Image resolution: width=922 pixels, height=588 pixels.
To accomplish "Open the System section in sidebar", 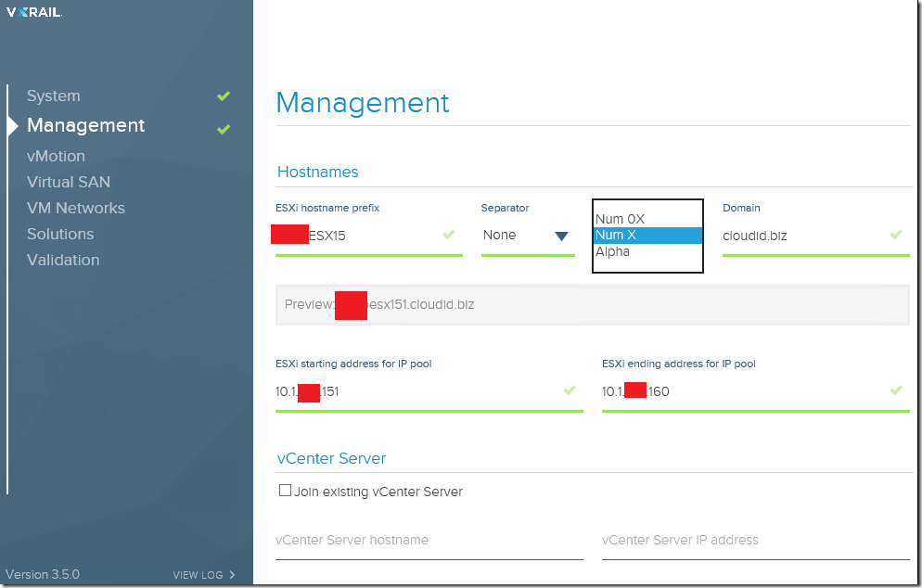I will (54, 96).
